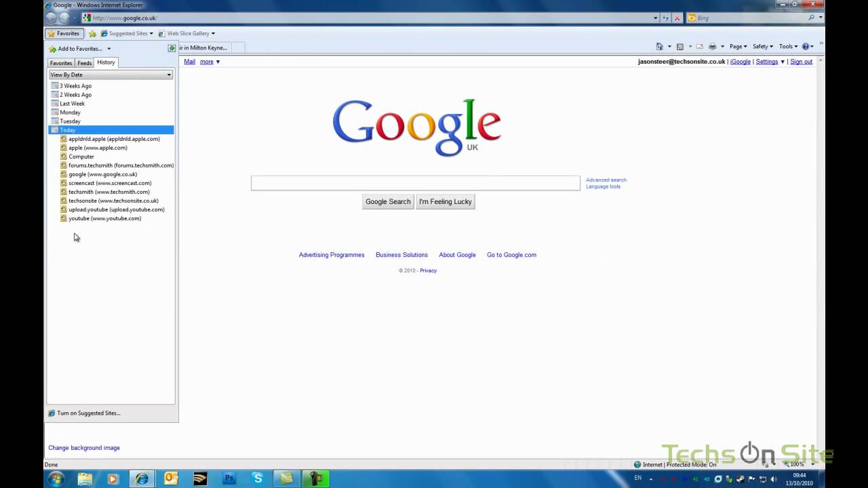The height and width of the screenshot is (488, 868).
Task: Click the Home toolbar icon
Action: [x=659, y=46]
